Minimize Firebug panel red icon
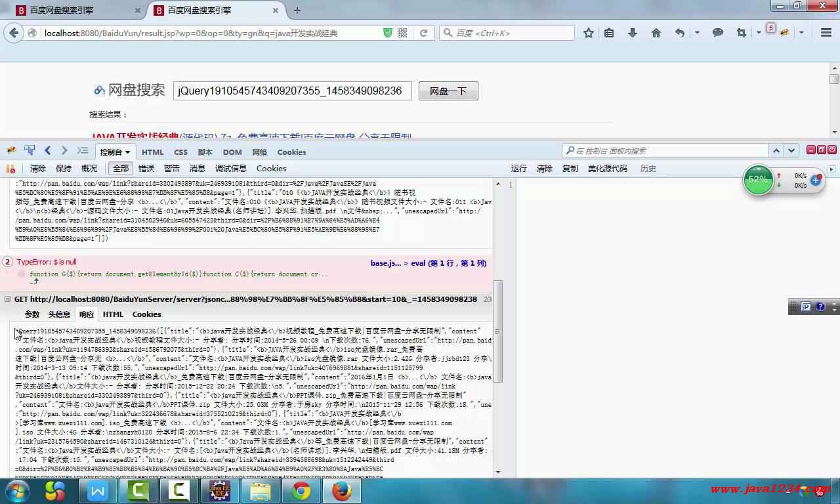 pos(810,150)
